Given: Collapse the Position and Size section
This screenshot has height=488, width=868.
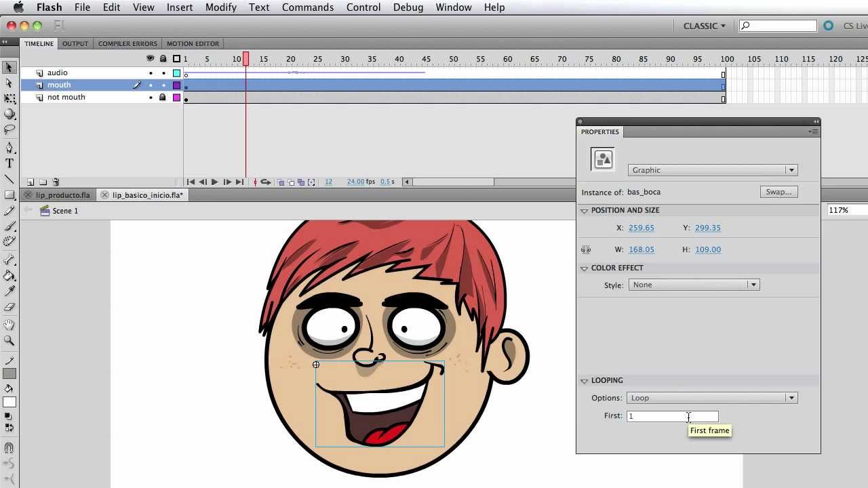Looking at the screenshot, I should pos(584,210).
